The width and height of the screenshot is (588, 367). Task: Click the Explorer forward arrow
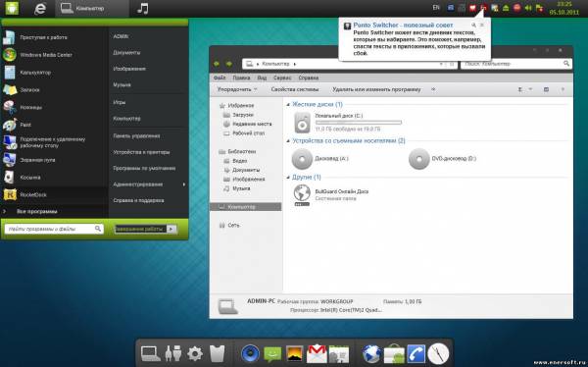click(229, 64)
